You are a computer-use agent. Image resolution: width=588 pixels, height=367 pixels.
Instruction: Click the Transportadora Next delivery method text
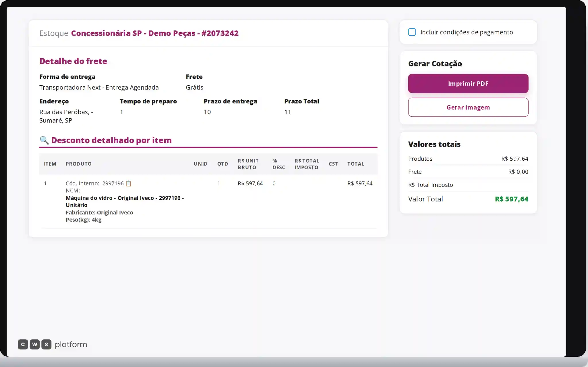[99, 87]
